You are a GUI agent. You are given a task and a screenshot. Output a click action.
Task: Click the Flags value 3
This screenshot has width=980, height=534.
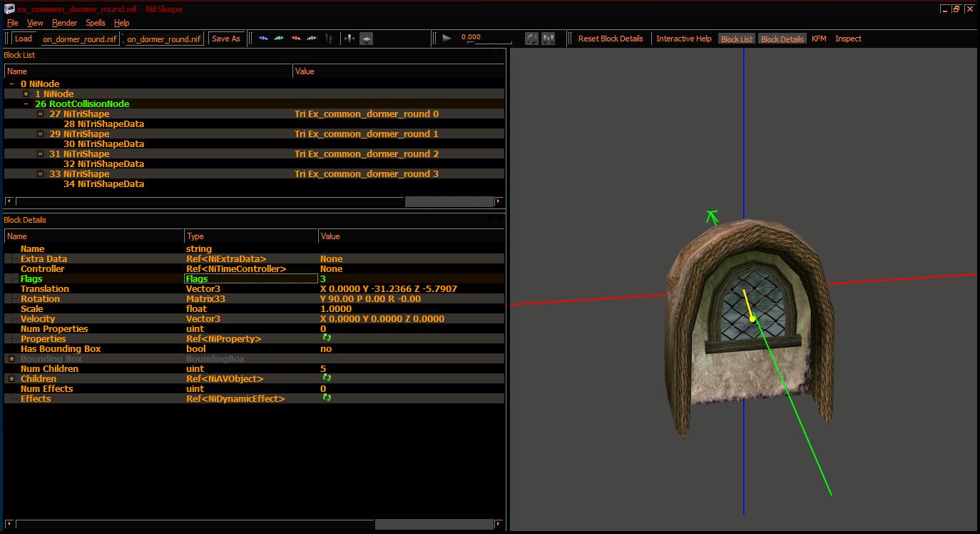point(323,279)
